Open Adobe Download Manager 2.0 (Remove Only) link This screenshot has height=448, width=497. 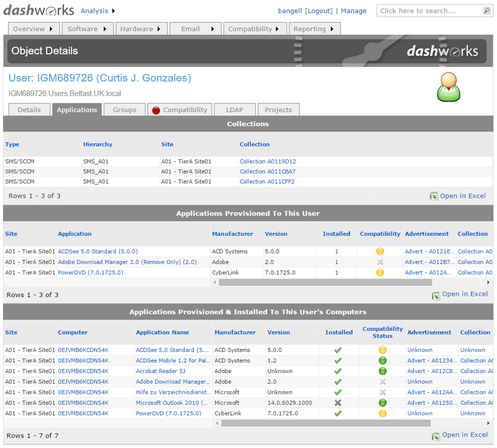(x=127, y=262)
